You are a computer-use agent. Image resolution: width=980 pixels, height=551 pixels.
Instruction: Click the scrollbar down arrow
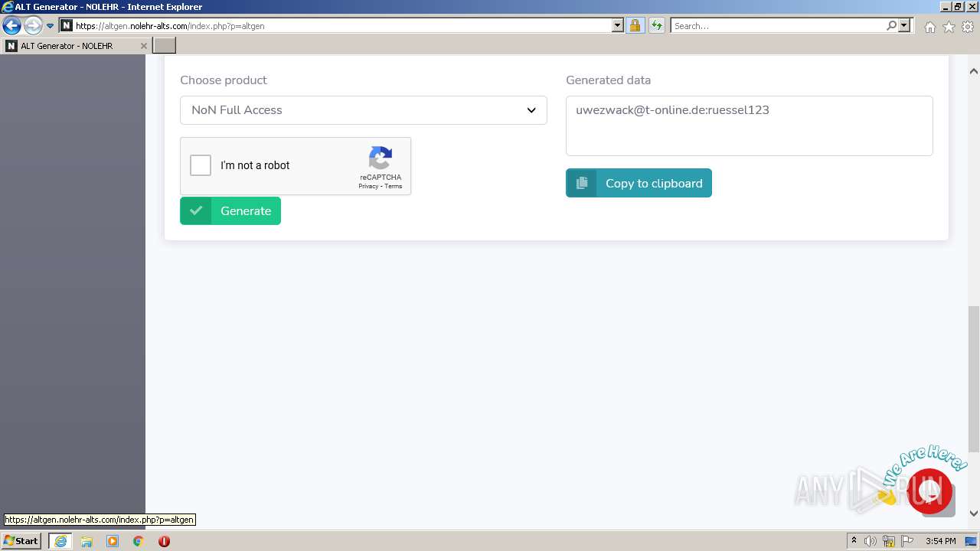pyautogui.click(x=974, y=514)
